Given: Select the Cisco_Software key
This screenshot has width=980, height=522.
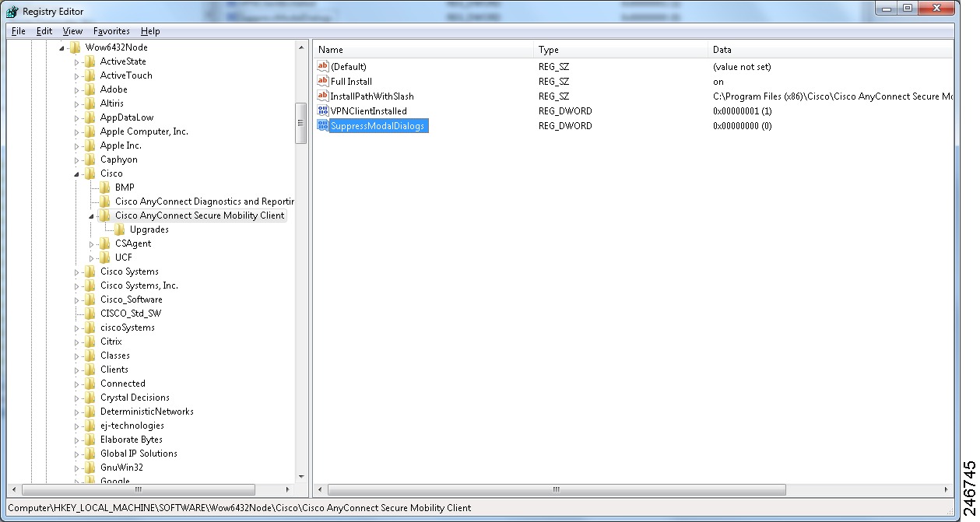Looking at the screenshot, I should tap(131, 300).
